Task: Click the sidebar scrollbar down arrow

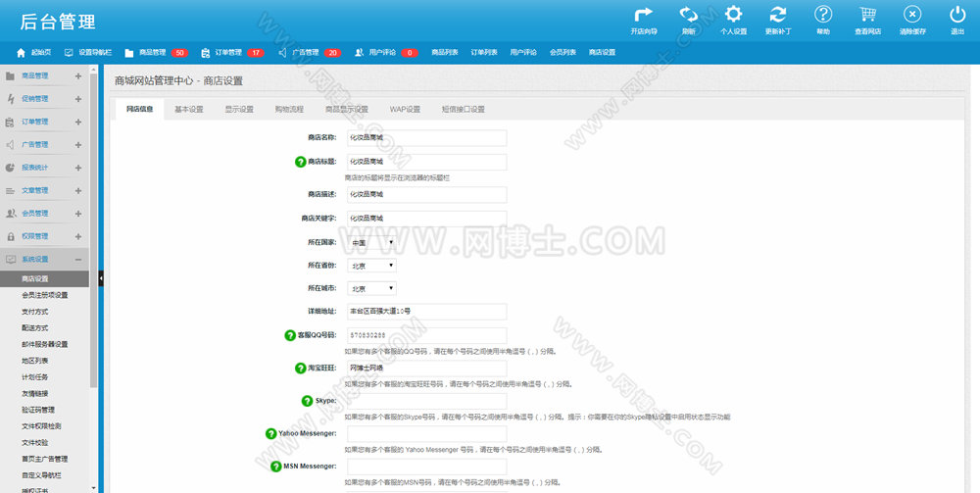Action: tap(94, 489)
